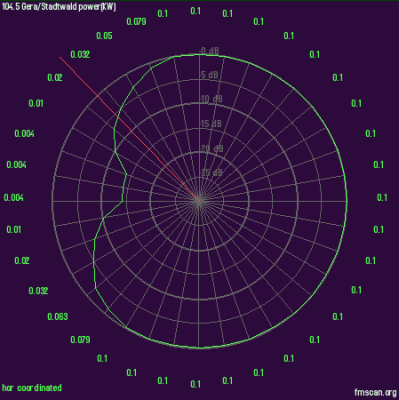The width and height of the screenshot is (399, 400).
Task: Select the chart title '104.5 Gera/Stadtwald power(KW)'
Action: 59,7
